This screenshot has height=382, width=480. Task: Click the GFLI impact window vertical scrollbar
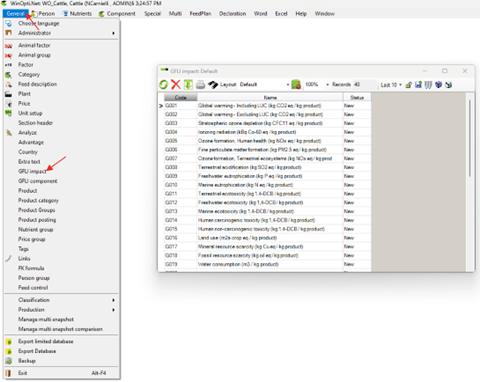coord(470,138)
